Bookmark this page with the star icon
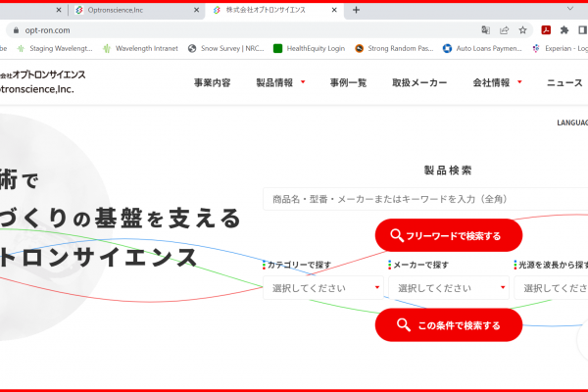This screenshot has width=588, height=392. 523,29
